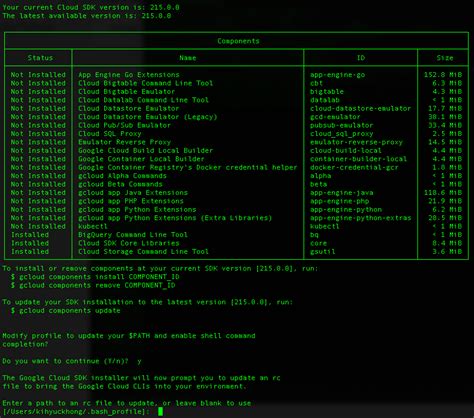
Task: Click the 'bq' component ID
Action: tap(314, 235)
